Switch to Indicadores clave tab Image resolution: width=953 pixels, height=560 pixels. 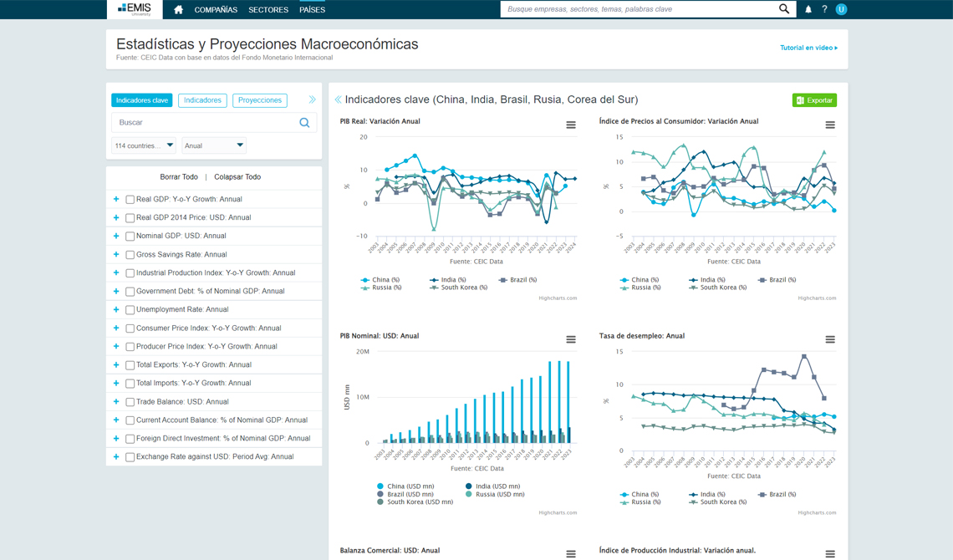point(141,100)
